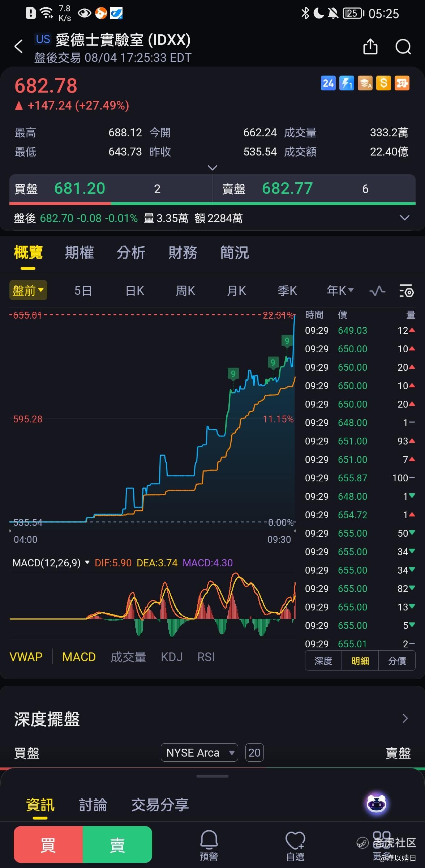Screen dimensions: 425x868
Task: Toggle the 成交量 indicator
Action: click(x=128, y=657)
